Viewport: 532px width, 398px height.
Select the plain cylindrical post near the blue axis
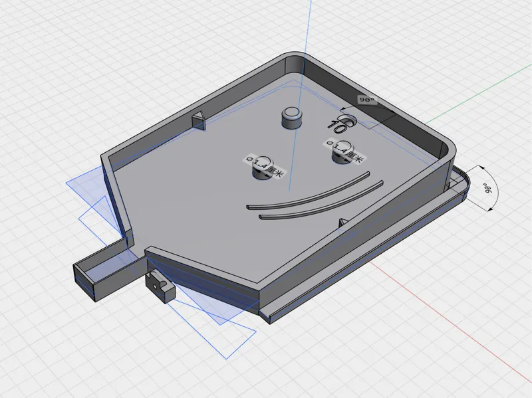click(x=292, y=118)
